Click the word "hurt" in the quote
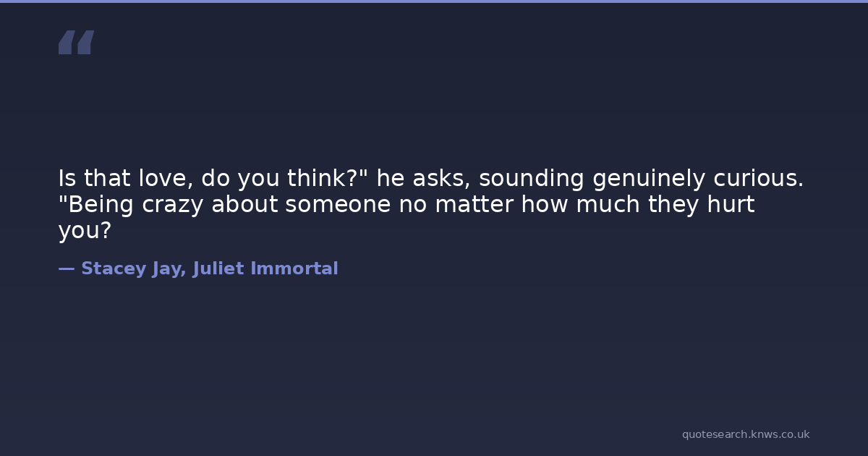Image resolution: width=868 pixels, height=456 pixels. pos(731,205)
